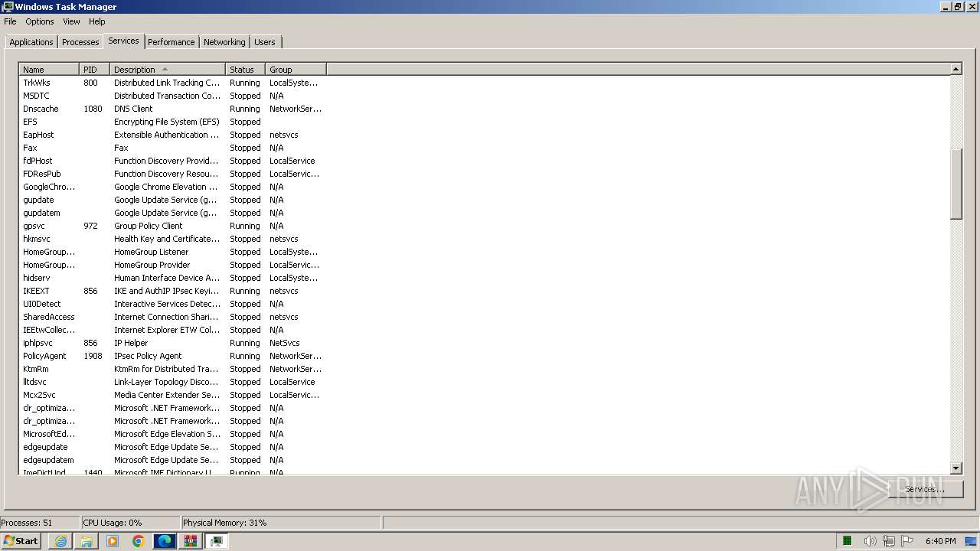
Task: Select the fdPHost service row
Action: [485, 161]
